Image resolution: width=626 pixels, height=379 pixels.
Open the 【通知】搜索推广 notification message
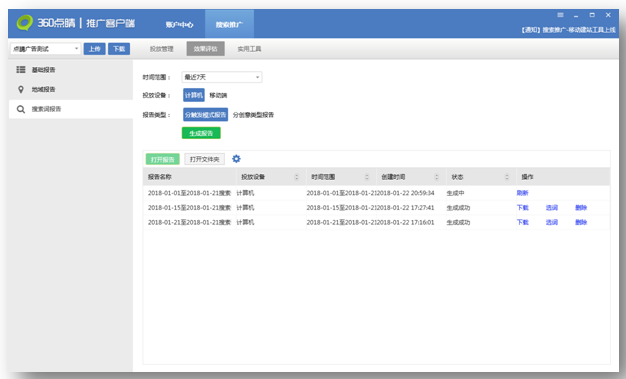point(569,30)
